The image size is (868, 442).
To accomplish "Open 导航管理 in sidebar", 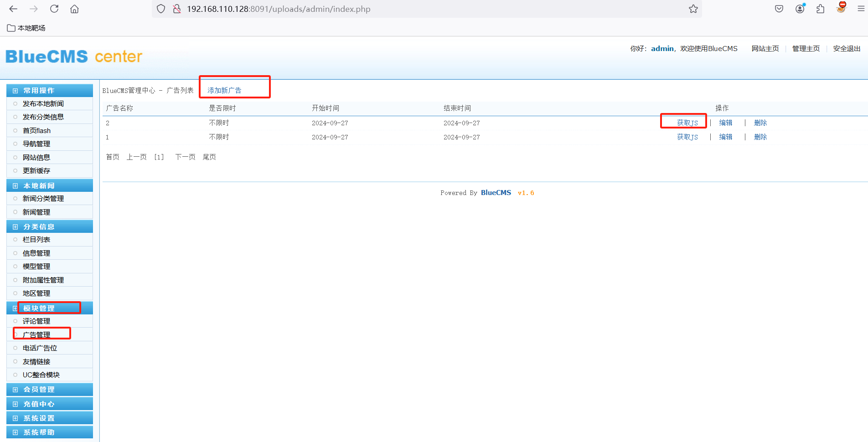I will pyautogui.click(x=36, y=144).
